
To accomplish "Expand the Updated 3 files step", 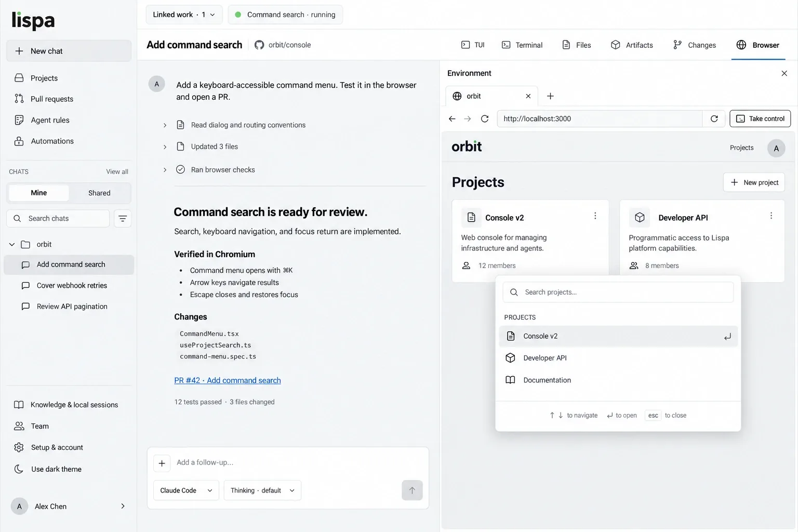I will click(165, 147).
